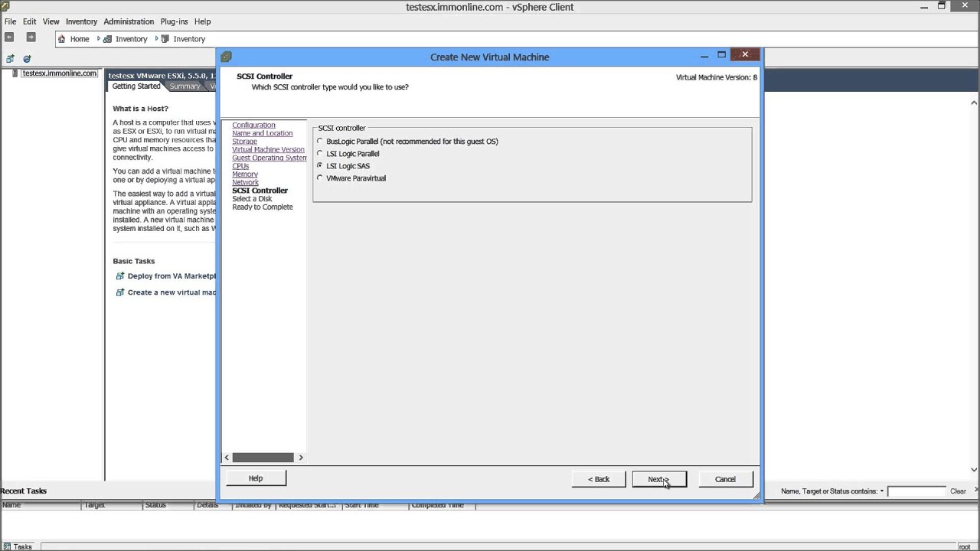Select VMware Paravirtual controller option

[320, 178]
